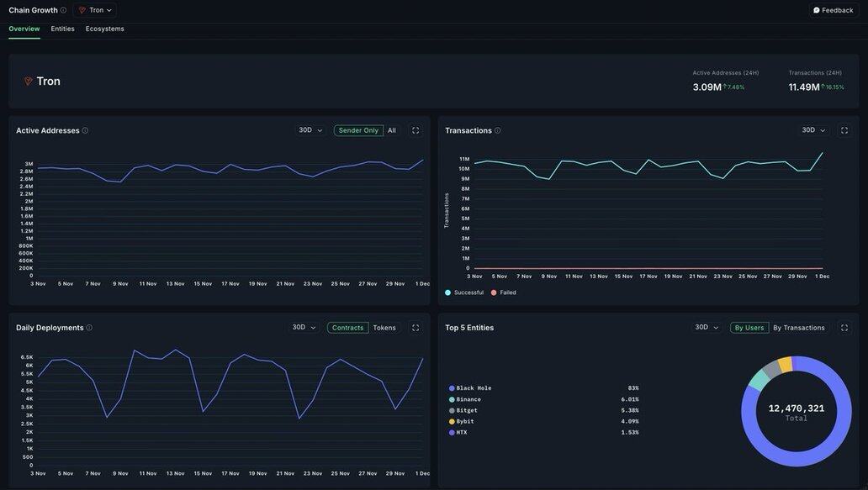The height and width of the screenshot is (490, 868).
Task: Click the Feedback button
Action: [x=833, y=10]
